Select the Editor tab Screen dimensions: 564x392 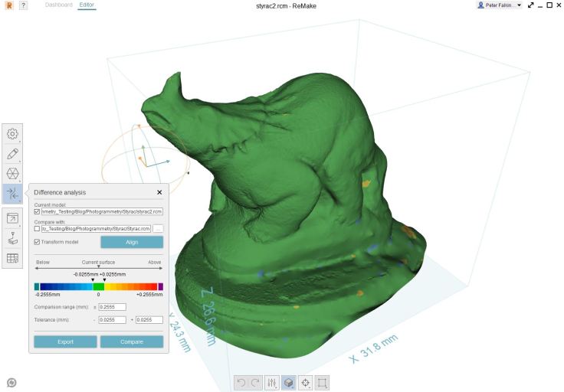pos(87,5)
